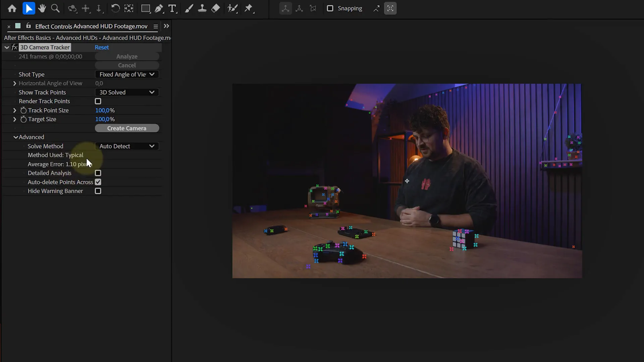Edit the Target Size 100,0% value
Image resolution: width=644 pixels, height=362 pixels.
point(105,119)
